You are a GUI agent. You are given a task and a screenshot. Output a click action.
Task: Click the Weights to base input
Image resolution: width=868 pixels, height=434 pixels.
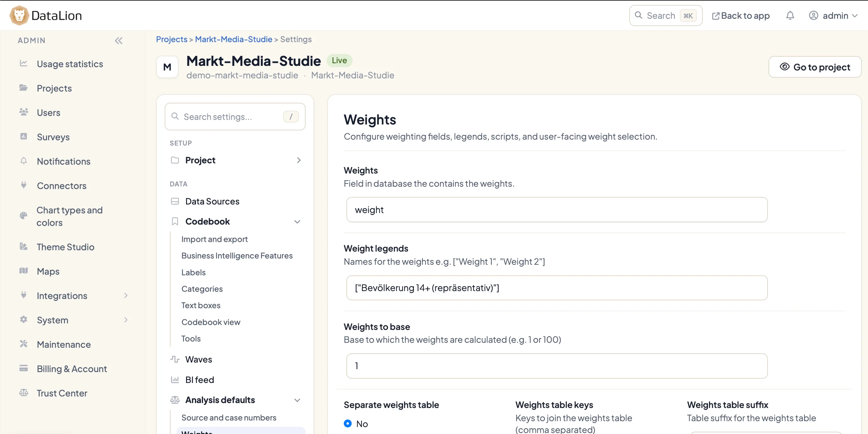[556, 366]
